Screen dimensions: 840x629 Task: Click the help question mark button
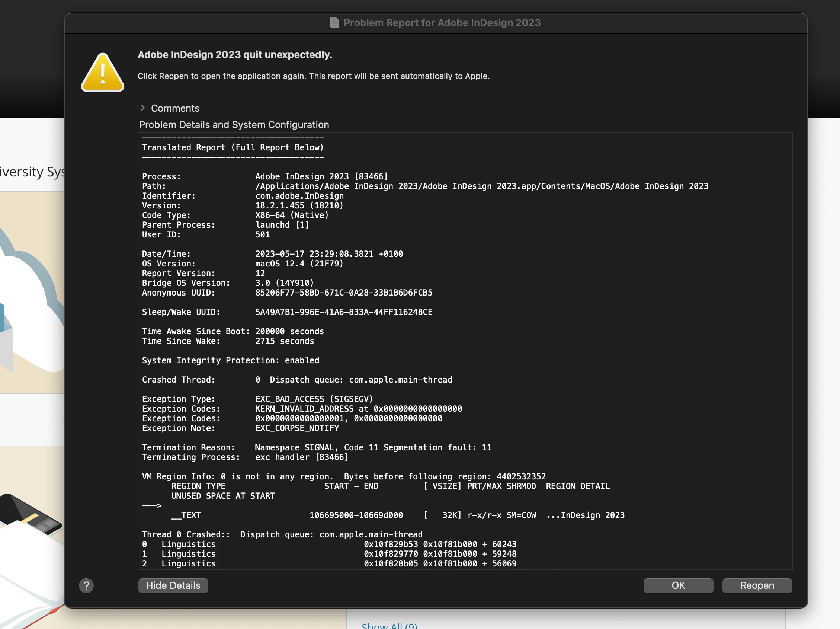(x=86, y=586)
